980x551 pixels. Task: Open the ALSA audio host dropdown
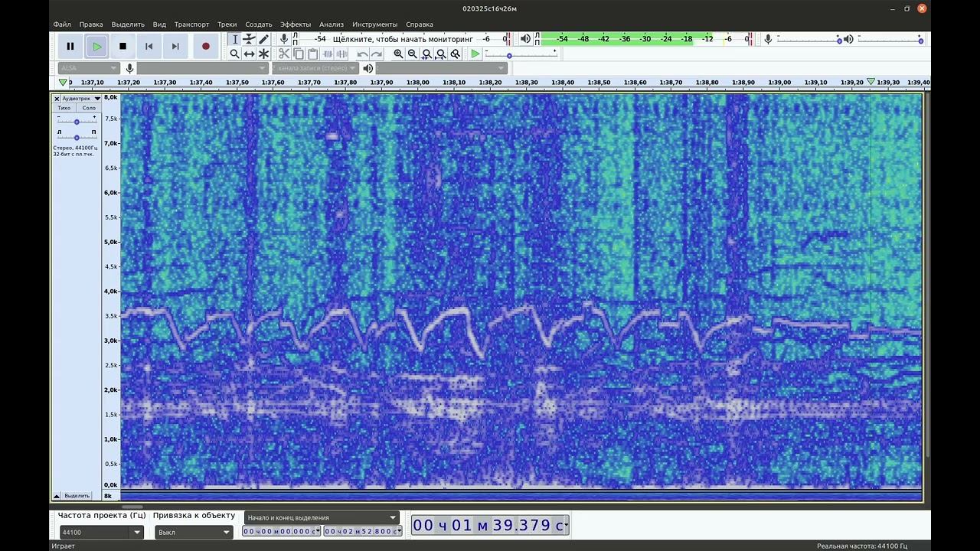88,68
